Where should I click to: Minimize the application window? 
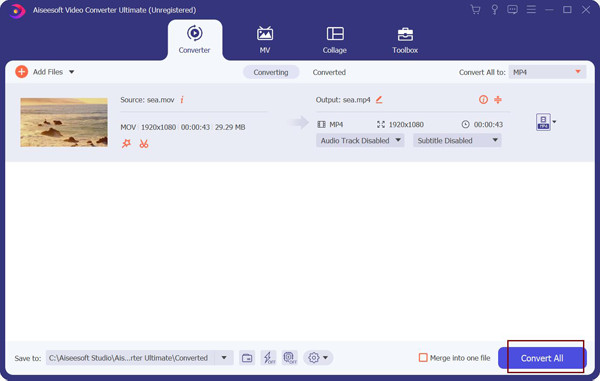pos(549,10)
